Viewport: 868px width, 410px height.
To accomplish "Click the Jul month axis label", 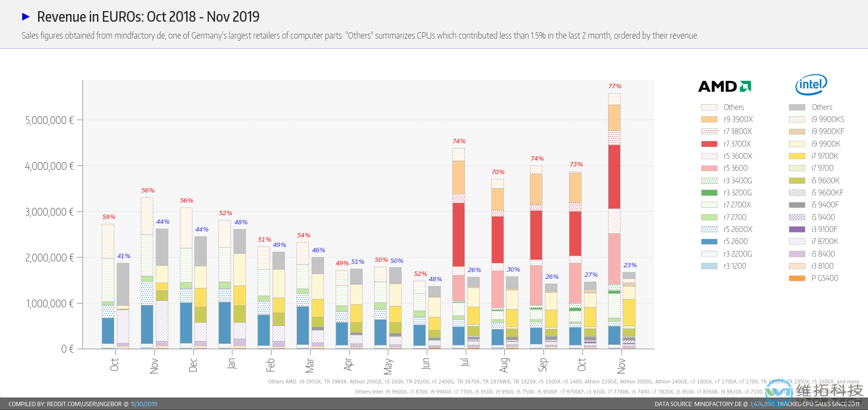I will pyautogui.click(x=465, y=362).
